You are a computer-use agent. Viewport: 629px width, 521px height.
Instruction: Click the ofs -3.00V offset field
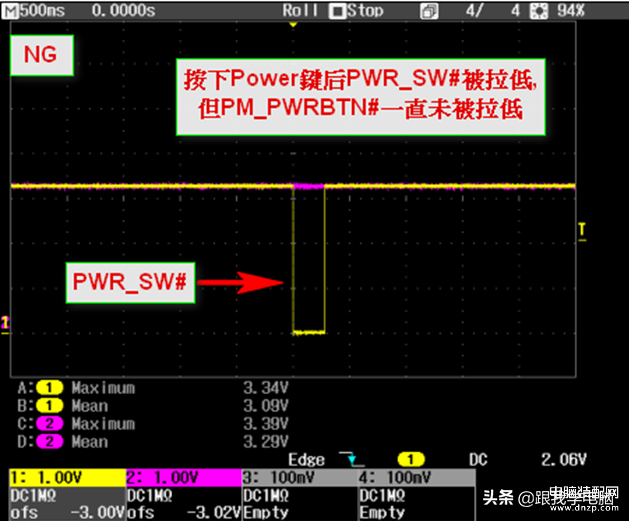click(x=67, y=513)
